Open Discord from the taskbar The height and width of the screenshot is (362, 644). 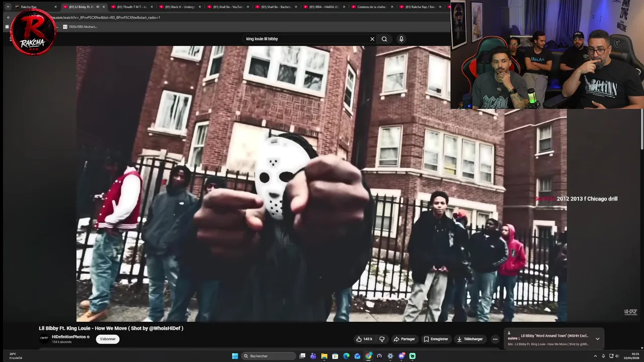[401, 356]
